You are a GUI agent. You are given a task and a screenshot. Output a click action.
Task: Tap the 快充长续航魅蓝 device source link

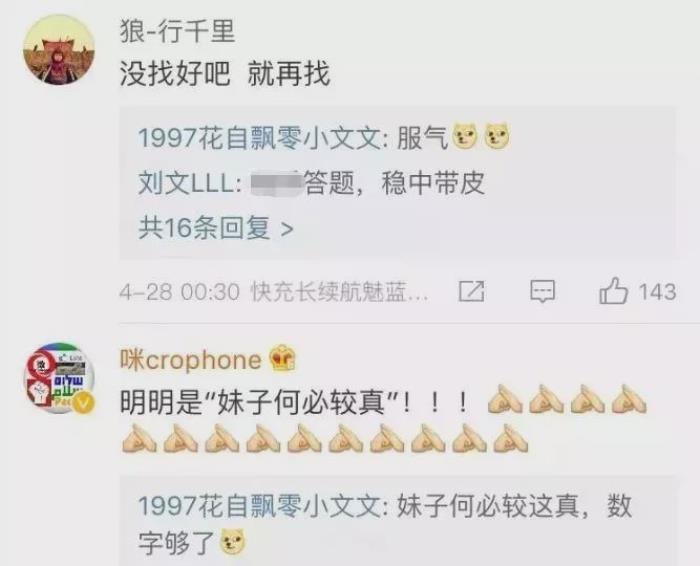[339, 292]
